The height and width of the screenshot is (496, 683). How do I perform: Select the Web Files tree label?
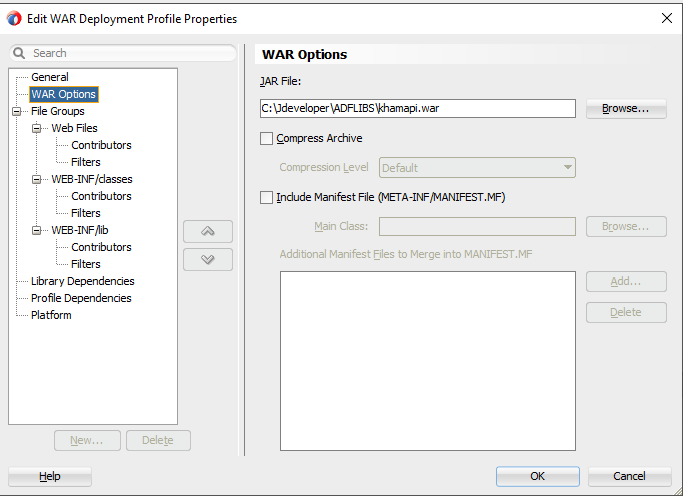[x=74, y=128]
